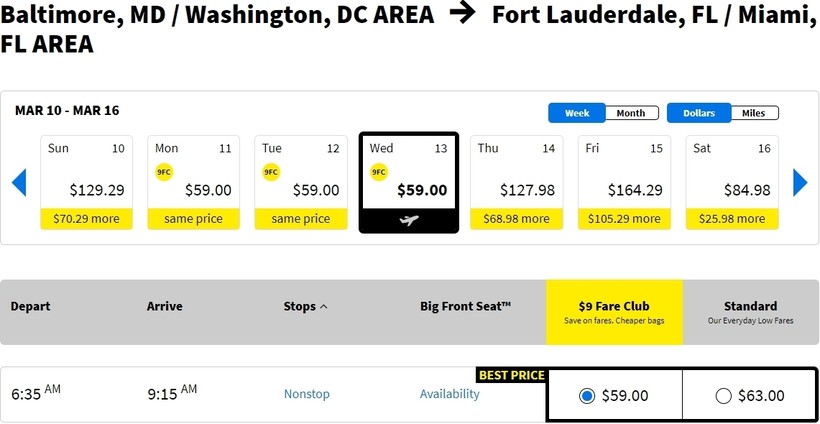This screenshot has width=820, height=424.
Task: Select the $59.00 fare club radio button
Action: 587,396
